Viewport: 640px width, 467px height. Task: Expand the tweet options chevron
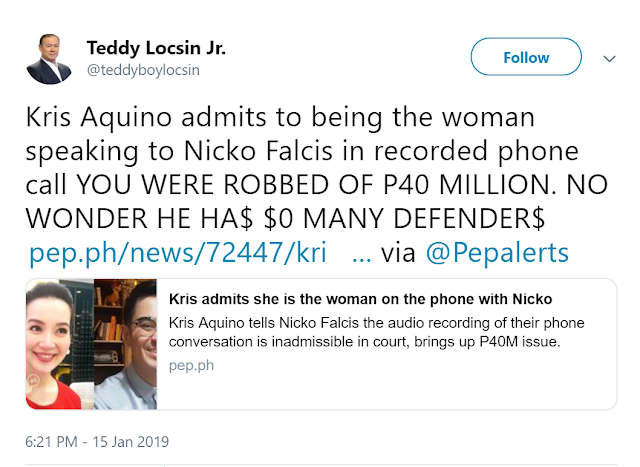pyautogui.click(x=609, y=59)
